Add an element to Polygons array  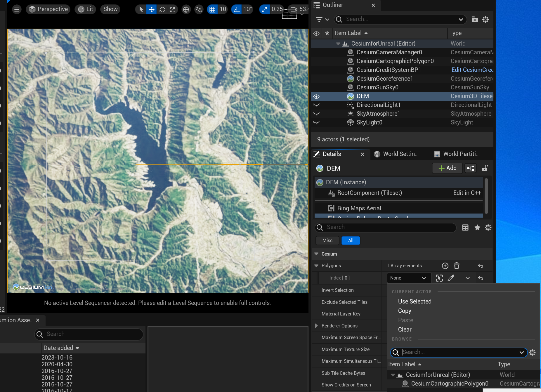[x=445, y=266]
